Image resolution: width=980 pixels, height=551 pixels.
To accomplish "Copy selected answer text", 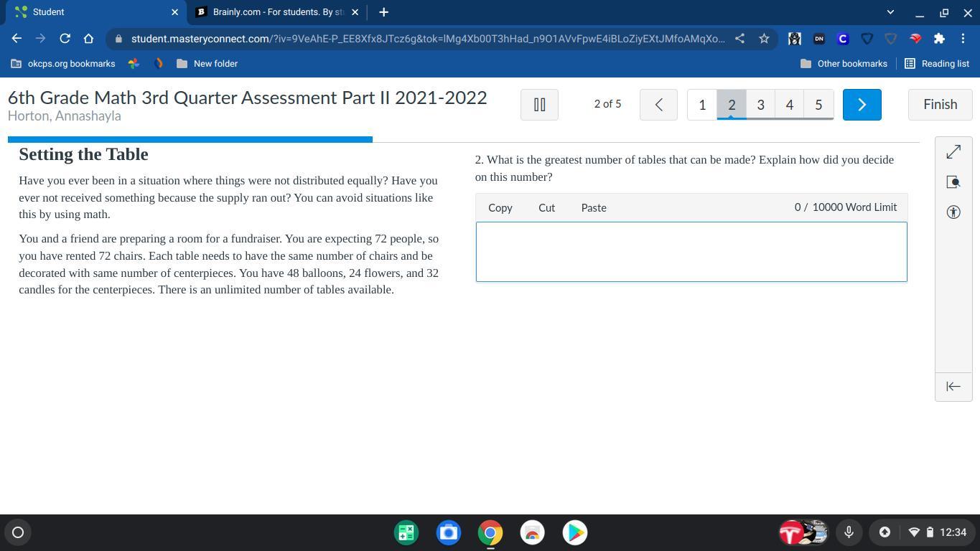I will point(500,208).
